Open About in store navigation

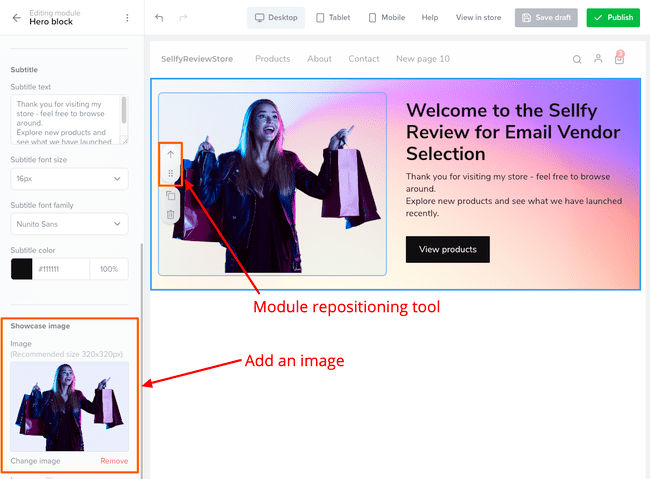click(319, 59)
